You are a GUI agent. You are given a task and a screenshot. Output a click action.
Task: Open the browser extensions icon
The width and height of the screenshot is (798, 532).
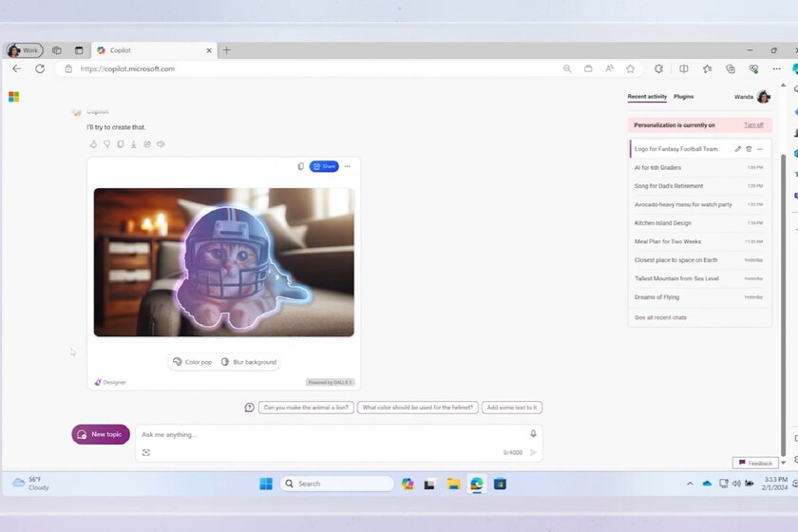tap(658, 68)
